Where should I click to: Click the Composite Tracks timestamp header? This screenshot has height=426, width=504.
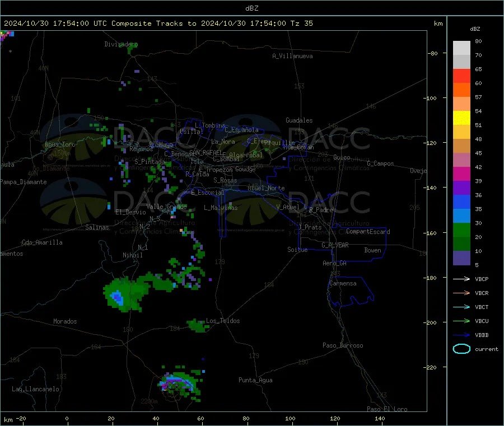158,24
